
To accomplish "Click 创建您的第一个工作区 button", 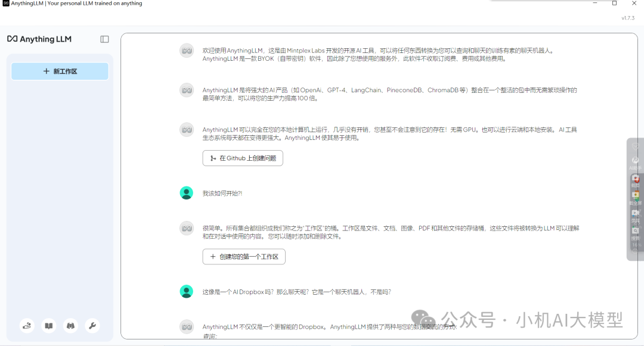I will 244,257.
